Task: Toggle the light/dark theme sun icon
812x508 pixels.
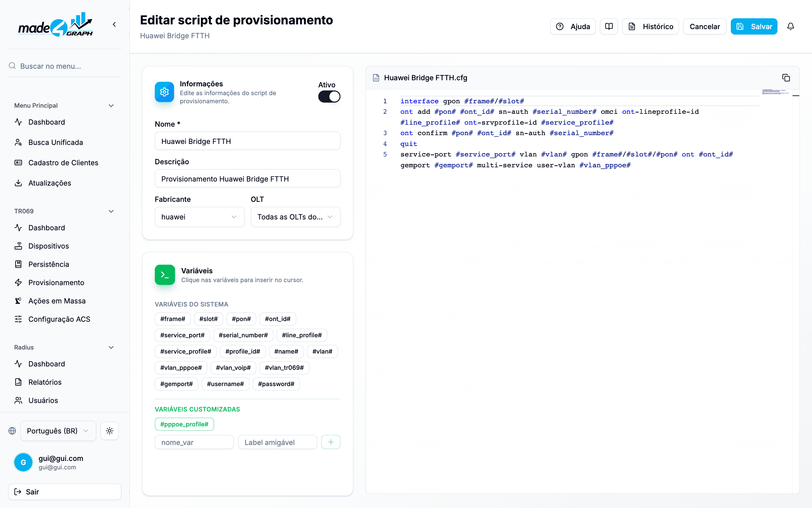Action: (109, 431)
